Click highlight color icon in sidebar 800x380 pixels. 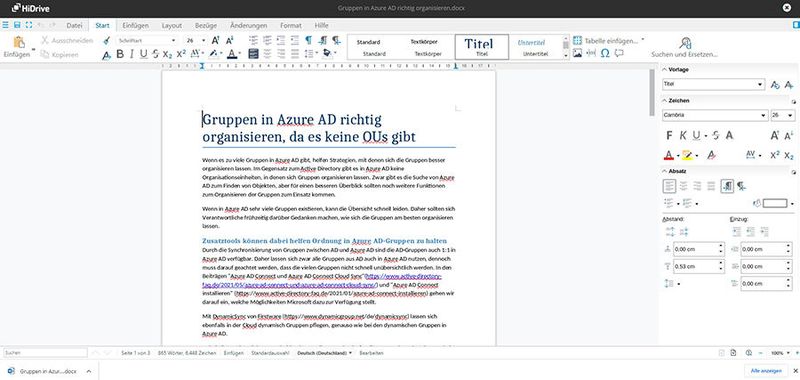click(x=687, y=155)
